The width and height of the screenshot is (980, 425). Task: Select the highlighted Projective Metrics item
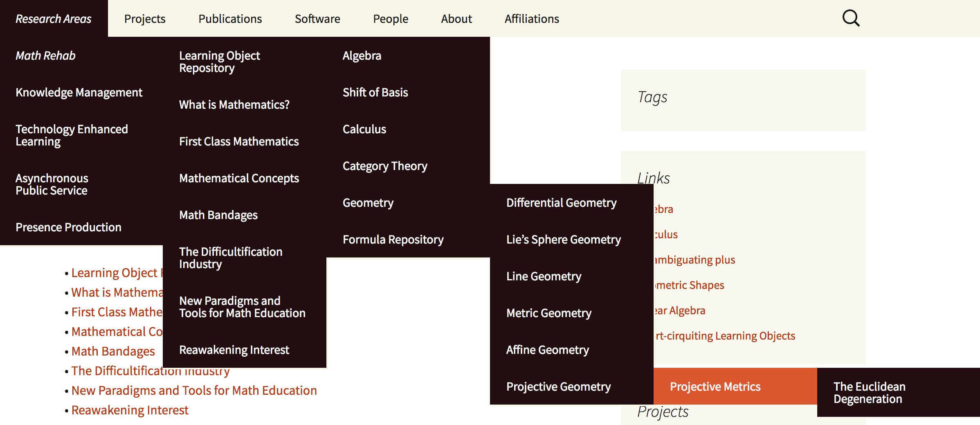715,387
